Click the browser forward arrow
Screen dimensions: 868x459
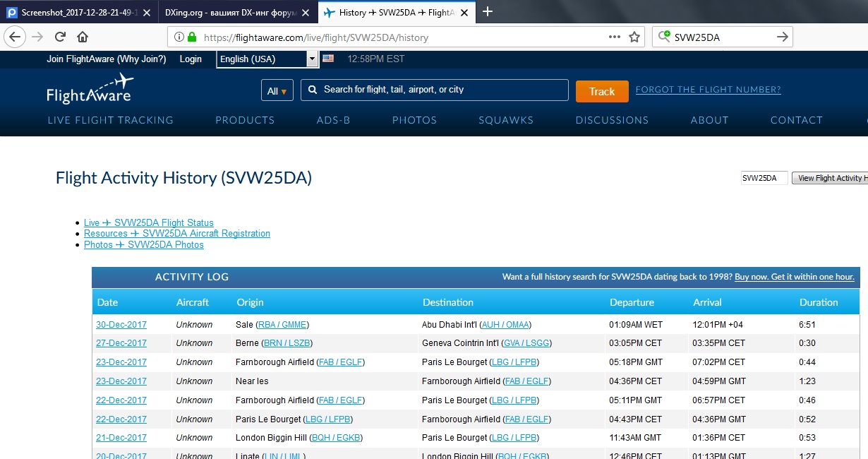tap(38, 37)
